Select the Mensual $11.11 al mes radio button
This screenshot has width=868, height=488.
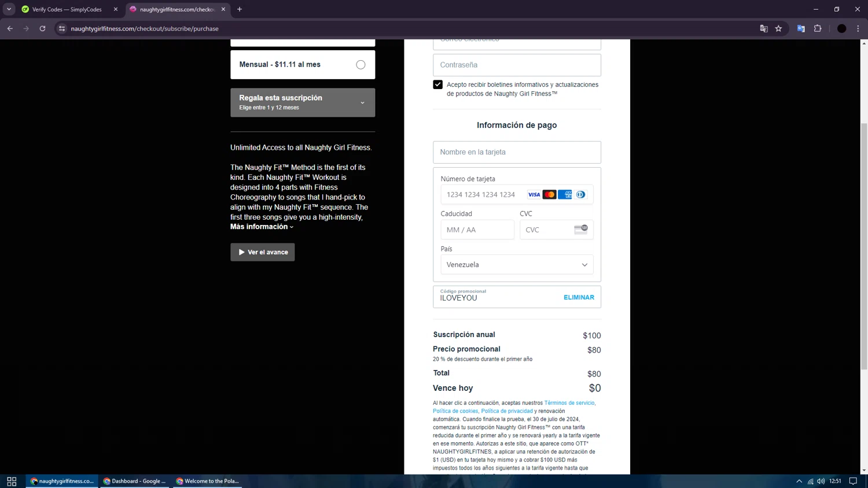click(x=361, y=65)
